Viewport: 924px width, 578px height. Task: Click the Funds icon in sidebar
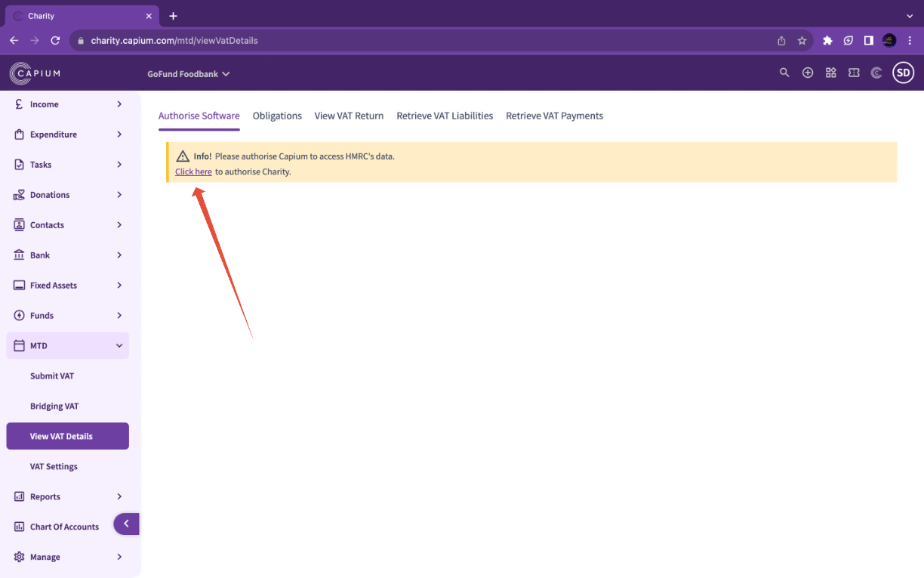[19, 316]
